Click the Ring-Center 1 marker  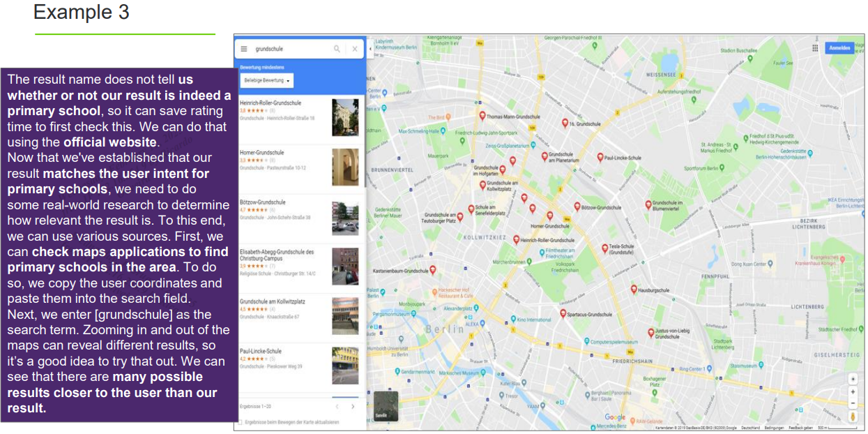coord(710,368)
